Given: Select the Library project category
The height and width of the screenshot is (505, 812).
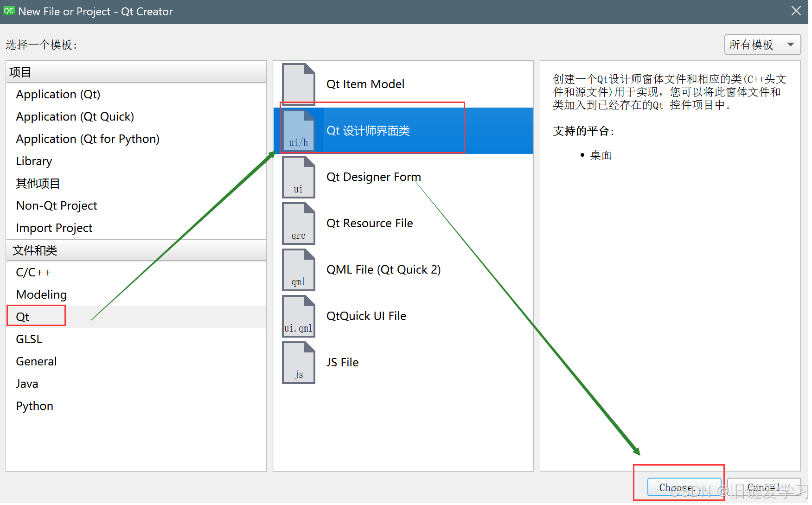Looking at the screenshot, I should click(136, 161).
